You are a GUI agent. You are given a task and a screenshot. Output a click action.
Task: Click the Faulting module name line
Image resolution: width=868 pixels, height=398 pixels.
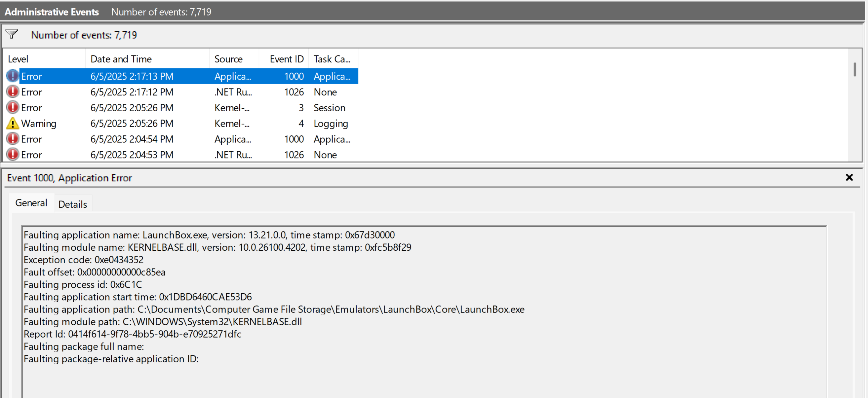[x=217, y=247]
